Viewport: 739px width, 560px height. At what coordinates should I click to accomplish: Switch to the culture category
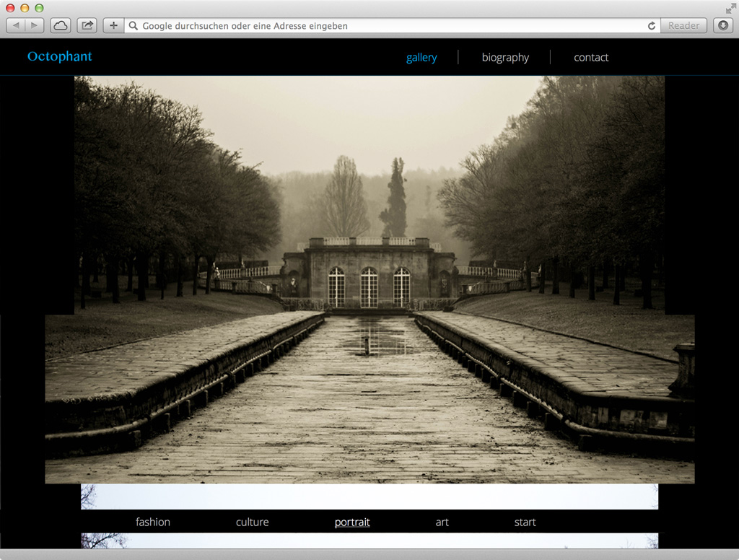(252, 522)
